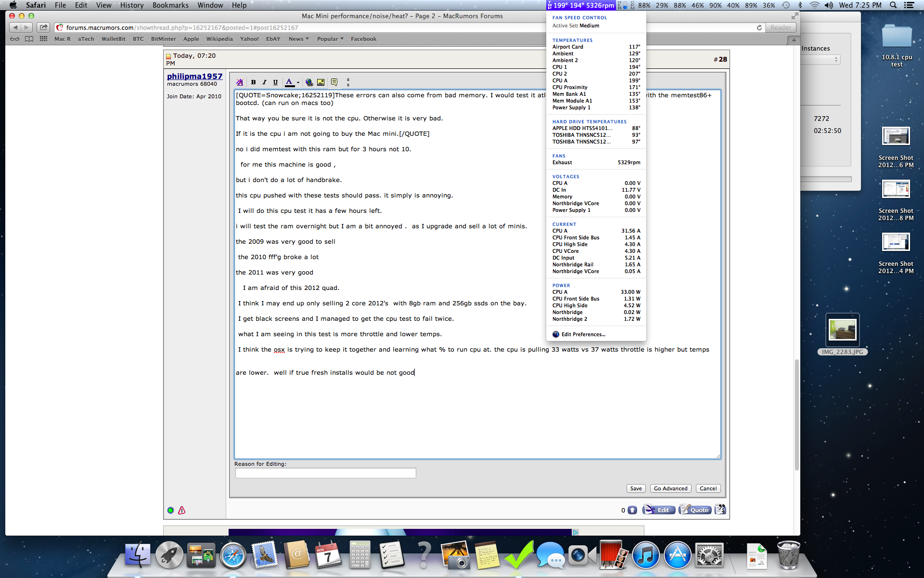
Task: Open the News bookmarks dropdown
Action: pyautogui.click(x=298, y=39)
